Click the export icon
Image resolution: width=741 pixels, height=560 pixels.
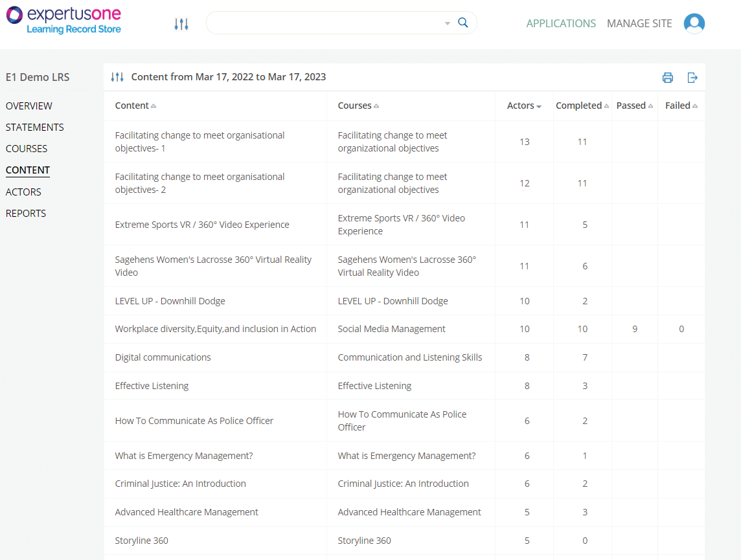tap(692, 78)
